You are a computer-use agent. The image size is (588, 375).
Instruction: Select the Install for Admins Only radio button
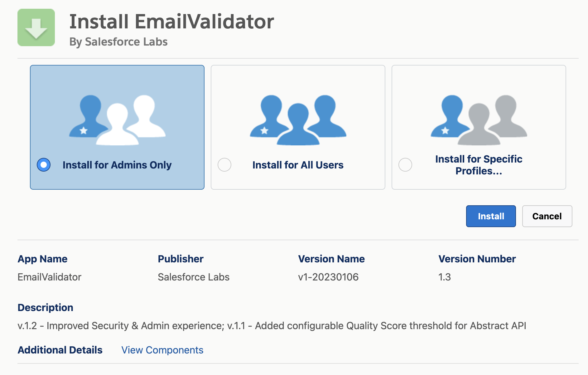click(x=44, y=165)
